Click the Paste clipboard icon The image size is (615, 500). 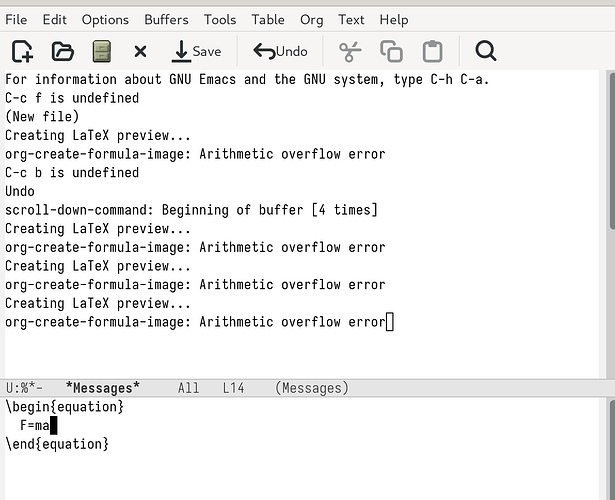pyautogui.click(x=433, y=51)
